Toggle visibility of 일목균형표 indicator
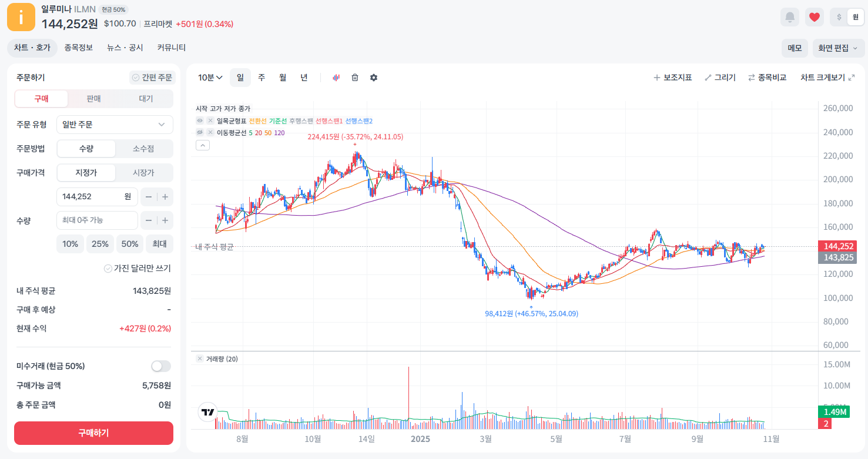The width and height of the screenshot is (868, 459). click(x=200, y=120)
